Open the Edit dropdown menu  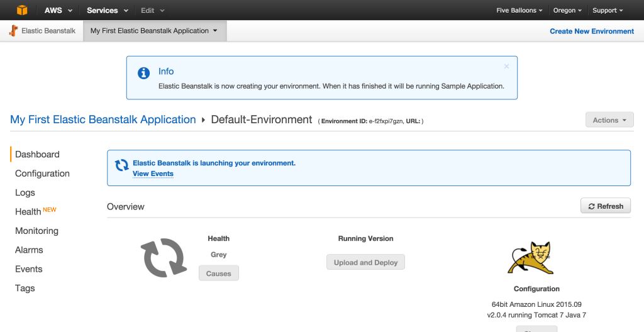click(x=152, y=10)
